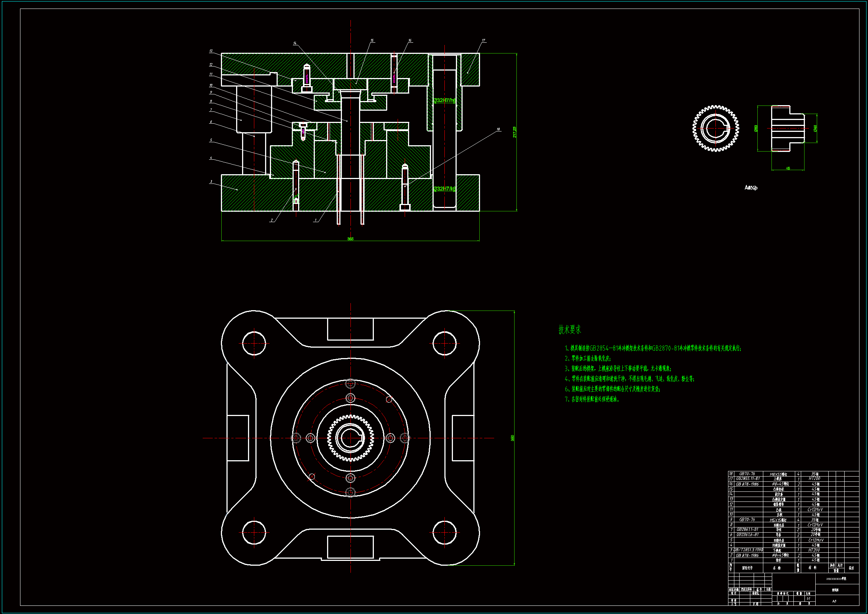Viewport: 868px width, 614px height.
Task: Click the Cr12MoV material cell in row 11
Action: coord(815,510)
